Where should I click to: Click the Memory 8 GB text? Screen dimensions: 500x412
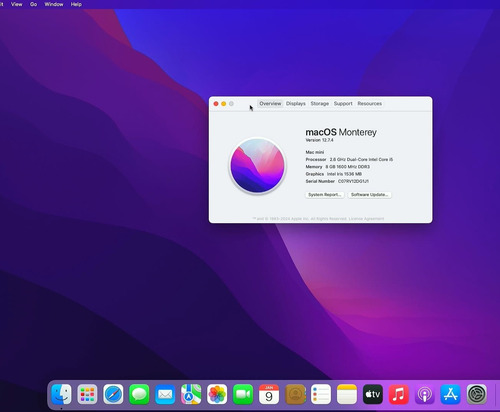click(x=338, y=167)
